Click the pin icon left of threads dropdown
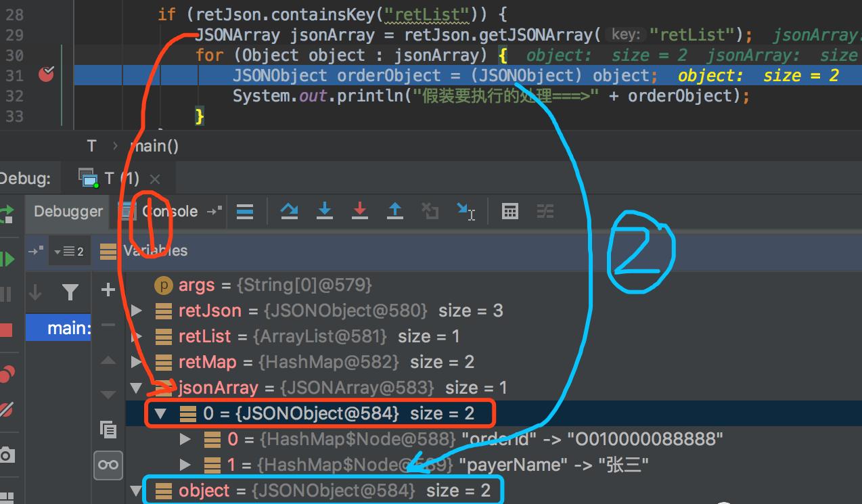 click(x=36, y=251)
